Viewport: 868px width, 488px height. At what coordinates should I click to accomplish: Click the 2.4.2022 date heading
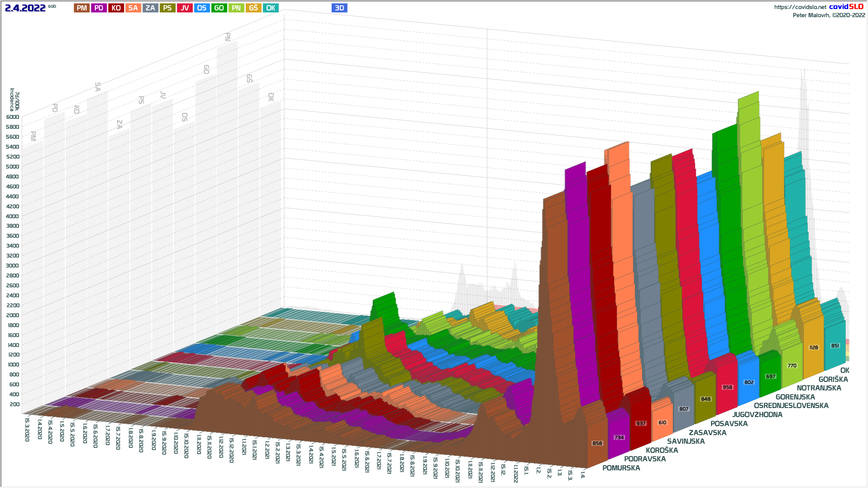coord(25,8)
